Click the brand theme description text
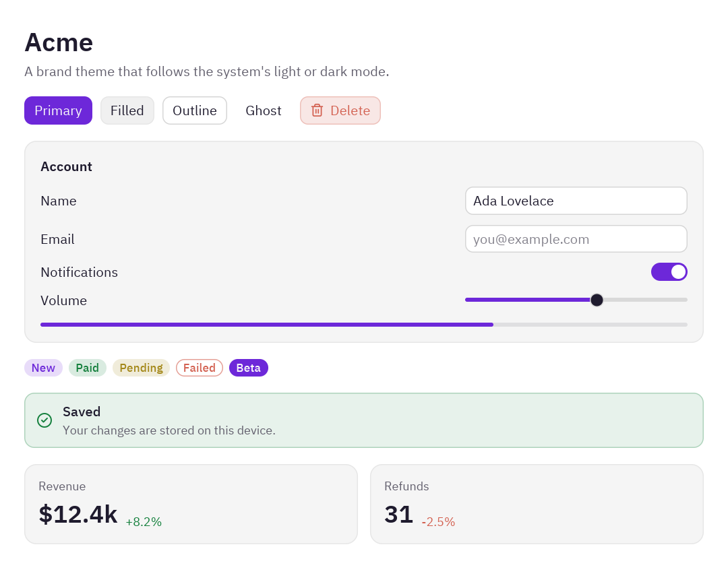 [207, 71]
